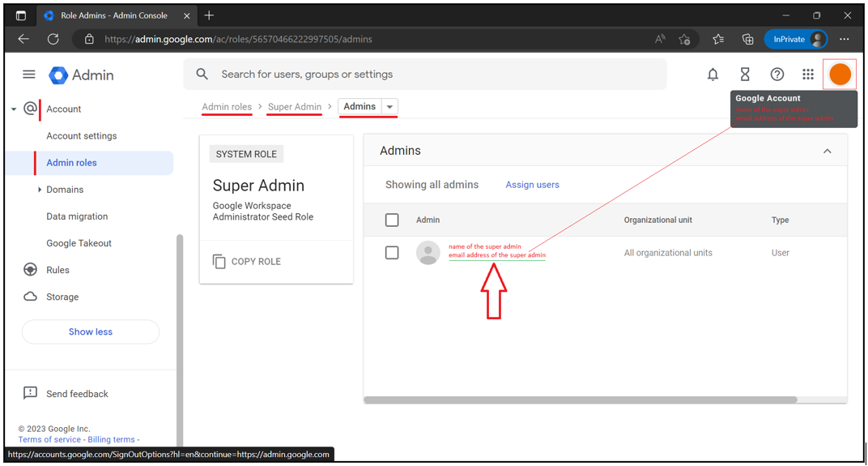Click the COPY ROLE button

[x=247, y=262]
